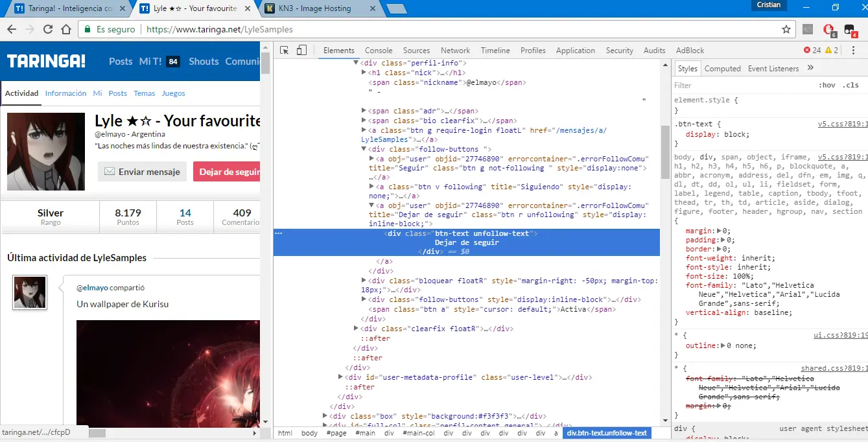Show more Styles pane tabs chevron

point(810,68)
